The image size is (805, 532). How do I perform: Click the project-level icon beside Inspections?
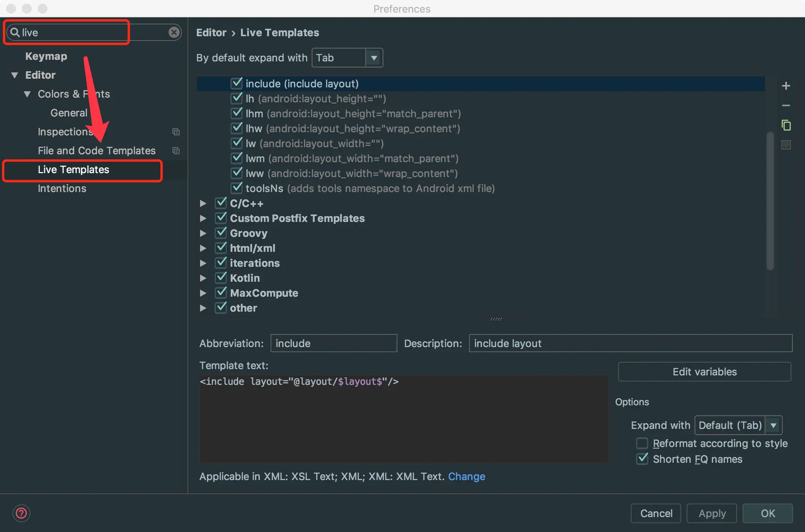pos(176,132)
